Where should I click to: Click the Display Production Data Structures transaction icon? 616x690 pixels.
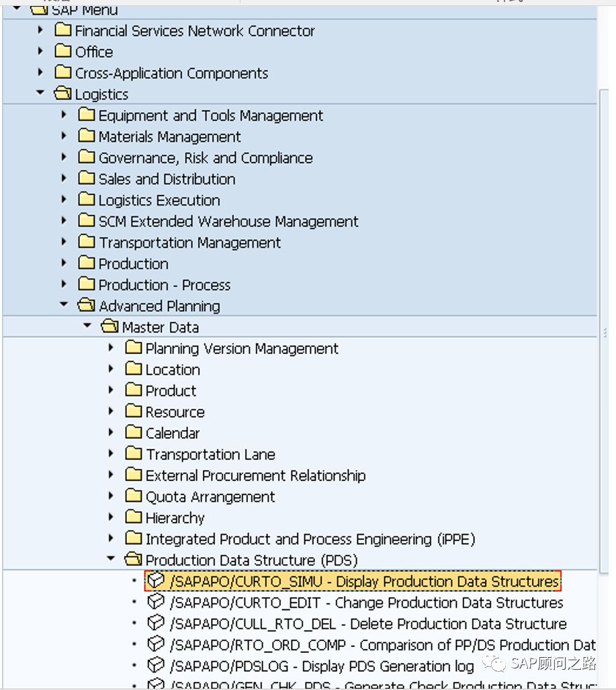(156, 581)
